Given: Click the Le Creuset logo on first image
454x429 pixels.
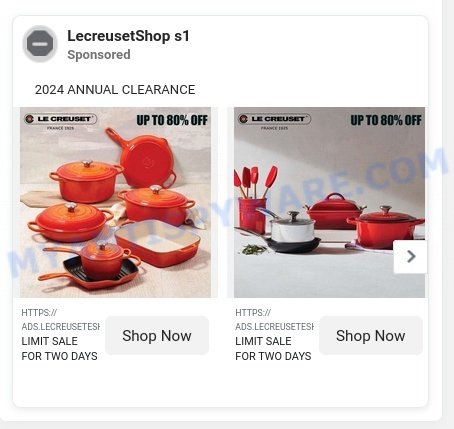Looking at the screenshot, I should pyautogui.click(x=60, y=121).
